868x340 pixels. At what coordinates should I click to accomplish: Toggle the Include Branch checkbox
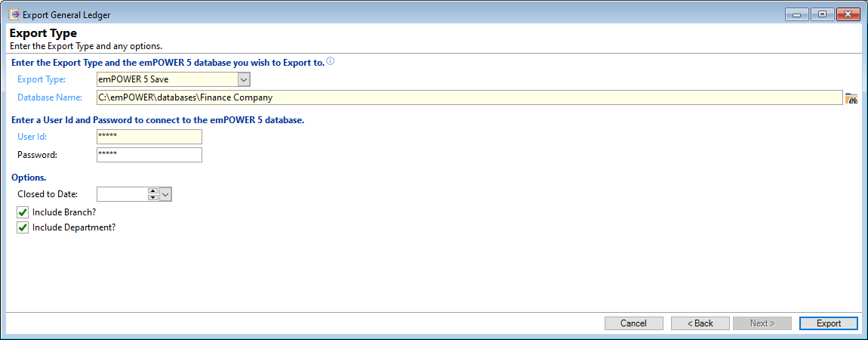[x=22, y=212]
